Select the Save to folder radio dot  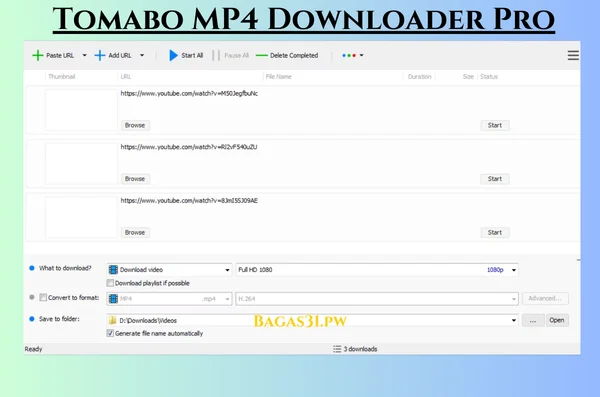(x=32, y=319)
